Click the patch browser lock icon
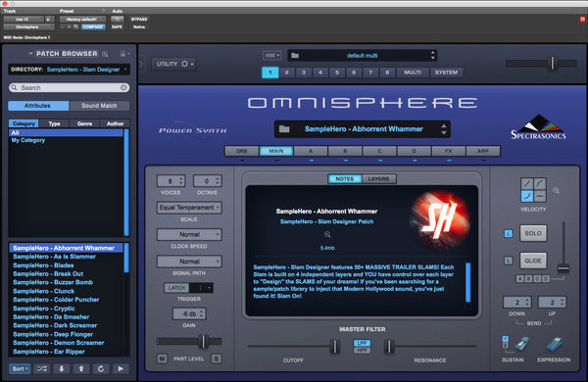The image size is (588, 382). 122,54
